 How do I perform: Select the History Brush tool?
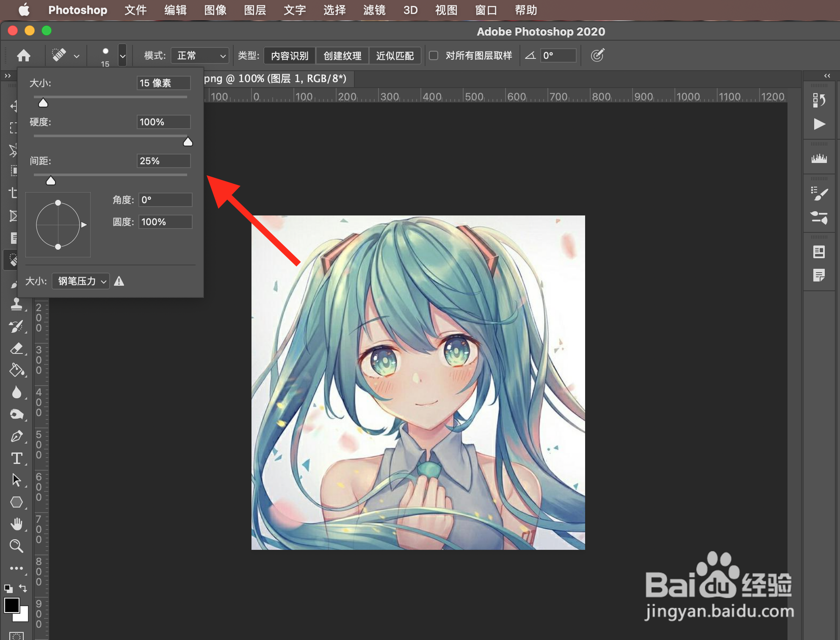(x=17, y=326)
